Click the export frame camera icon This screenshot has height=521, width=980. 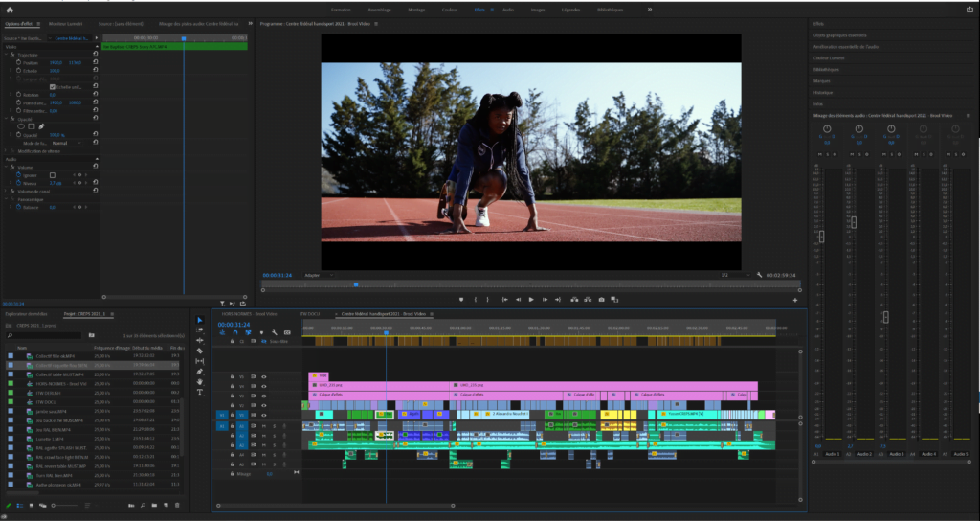point(601,300)
